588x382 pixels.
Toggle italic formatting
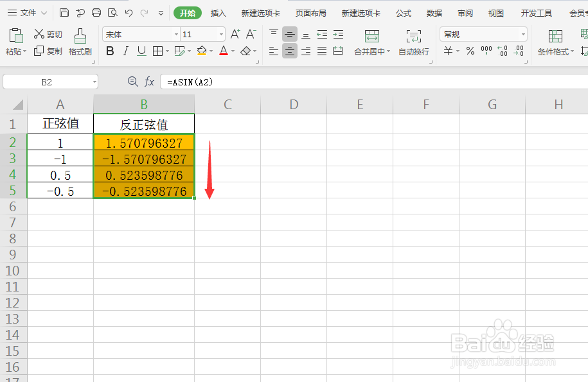coord(125,51)
